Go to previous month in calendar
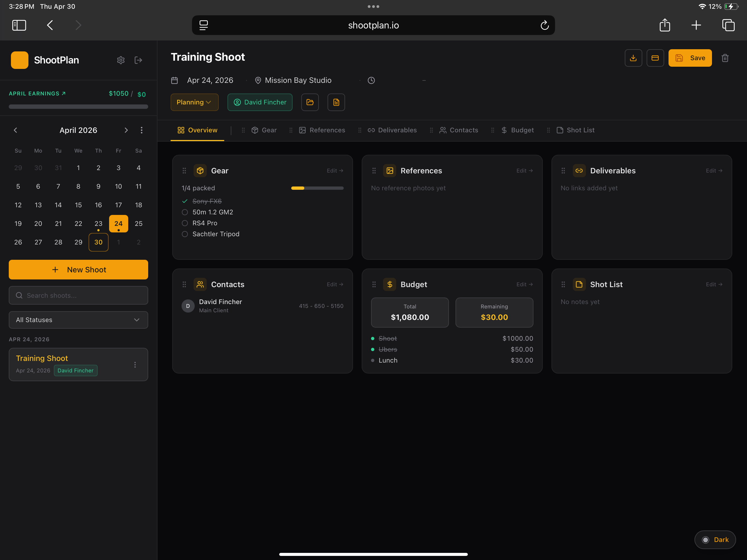The height and width of the screenshot is (560, 747). click(x=16, y=130)
